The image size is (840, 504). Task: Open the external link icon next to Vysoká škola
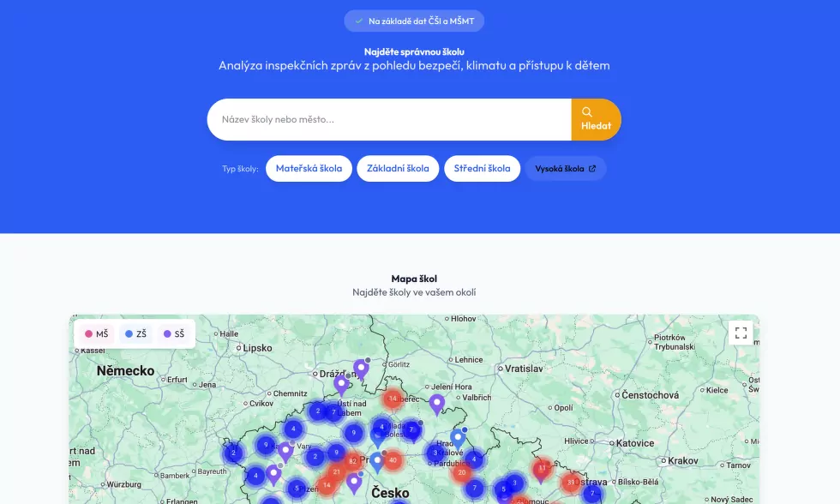click(x=594, y=168)
